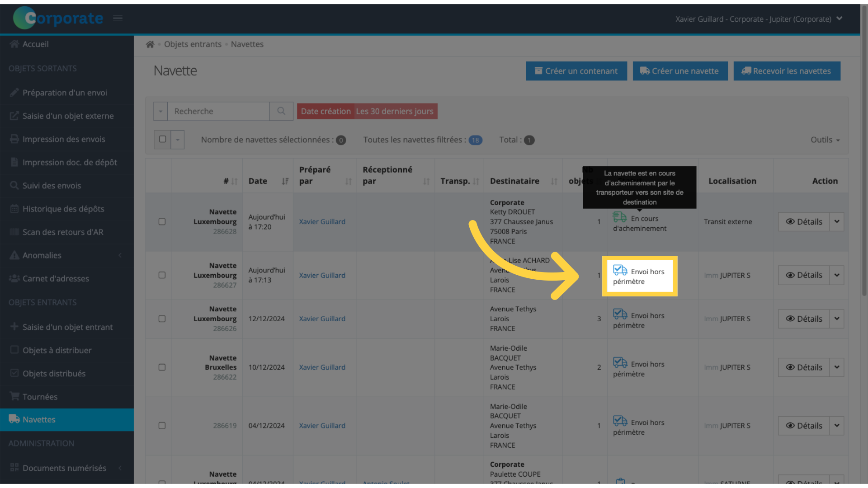Open Tournées cart icon in sidebar
The width and height of the screenshot is (868, 488).
14,396
